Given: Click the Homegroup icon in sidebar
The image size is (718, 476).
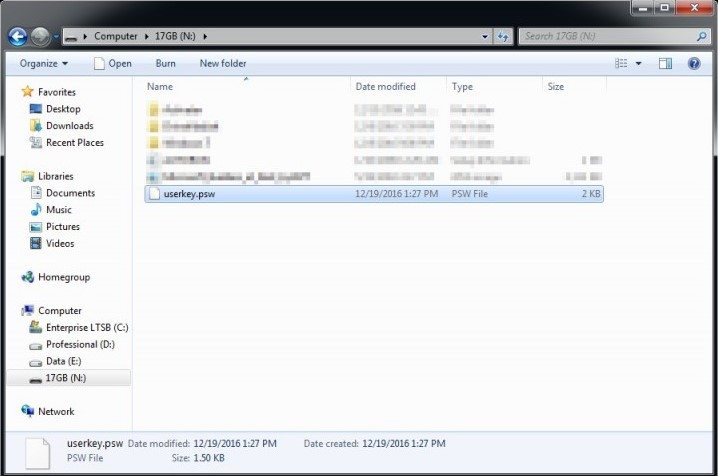Looking at the screenshot, I should pos(28,277).
